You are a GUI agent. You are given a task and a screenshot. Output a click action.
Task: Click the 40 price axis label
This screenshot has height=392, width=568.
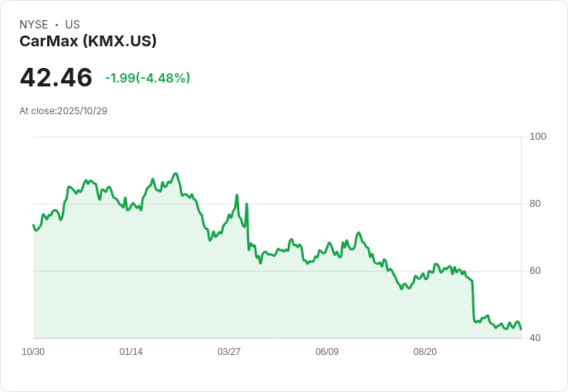click(x=536, y=338)
